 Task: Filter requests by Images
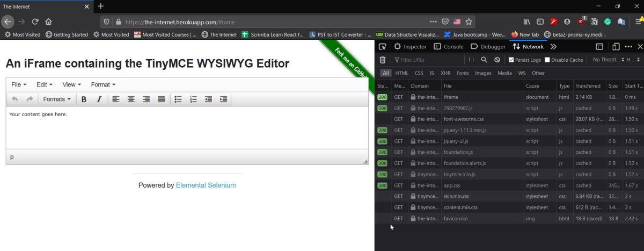pyautogui.click(x=483, y=73)
